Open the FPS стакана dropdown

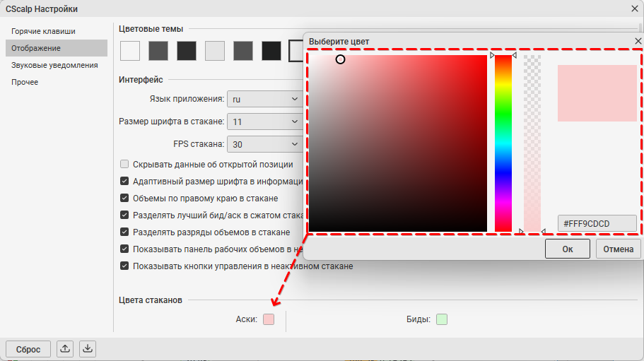click(x=265, y=144)
